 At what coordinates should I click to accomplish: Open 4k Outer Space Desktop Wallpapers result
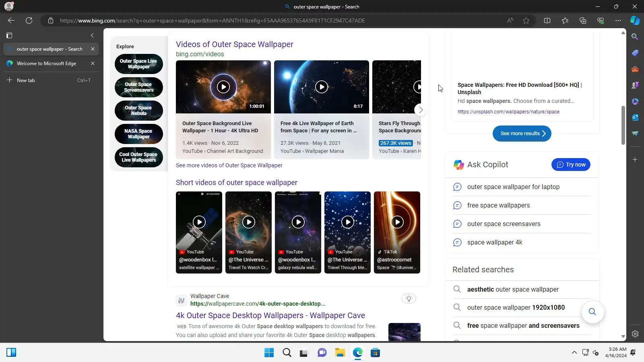click(270, 316)
